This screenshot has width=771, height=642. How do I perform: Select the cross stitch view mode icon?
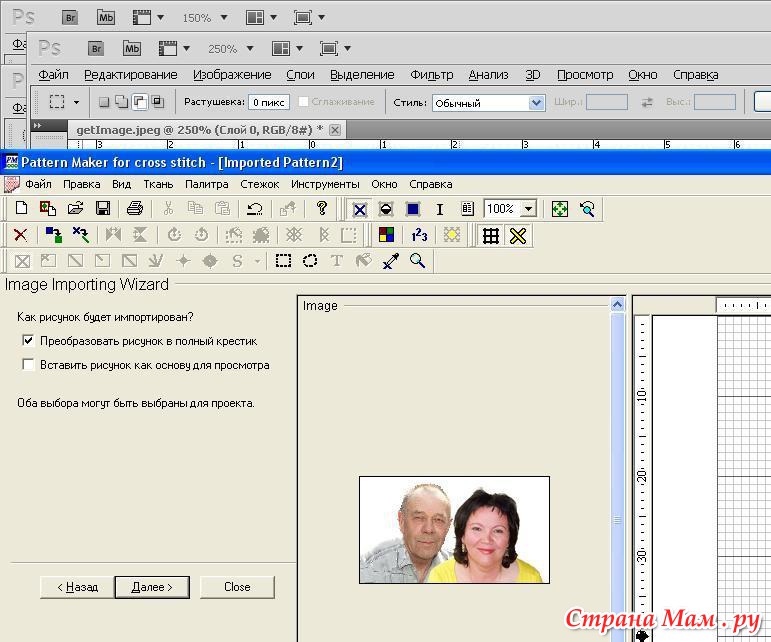point(359,210)
